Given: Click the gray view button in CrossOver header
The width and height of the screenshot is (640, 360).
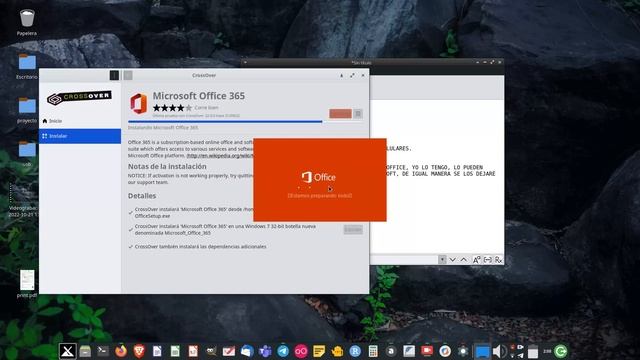Looking at the screenshot, I should [x=128, y=75].
